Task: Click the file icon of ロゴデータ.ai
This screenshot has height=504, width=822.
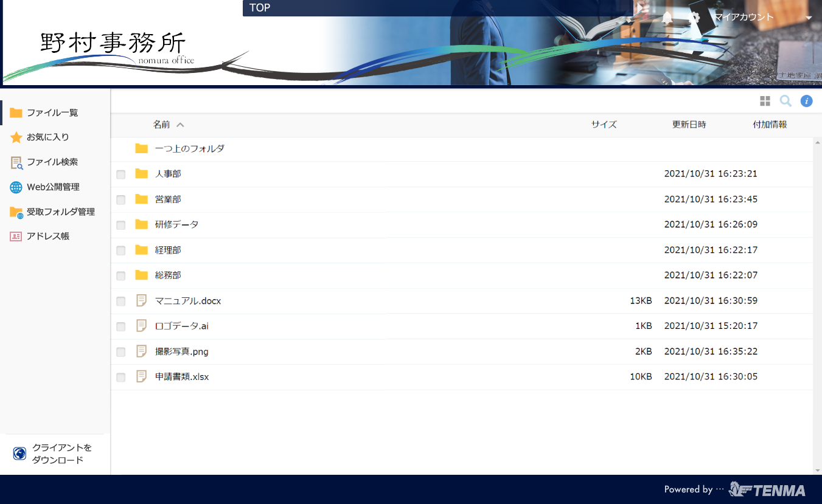Action: [x=142, y=326]
